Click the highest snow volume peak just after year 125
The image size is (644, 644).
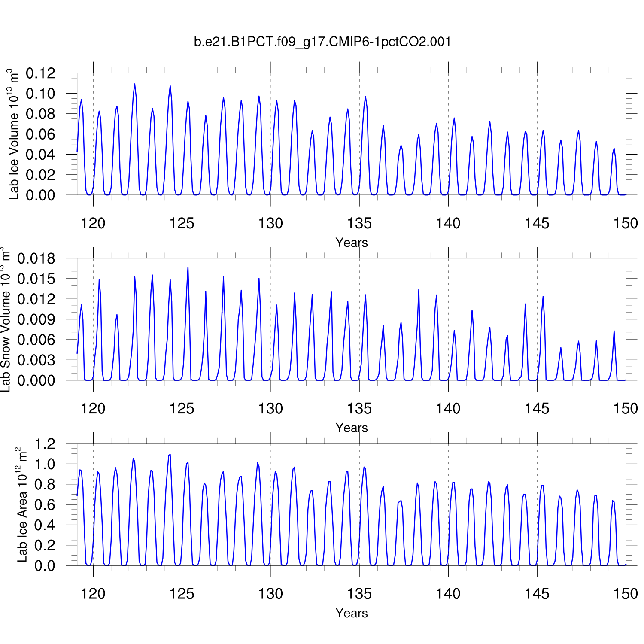coord(188,268)
